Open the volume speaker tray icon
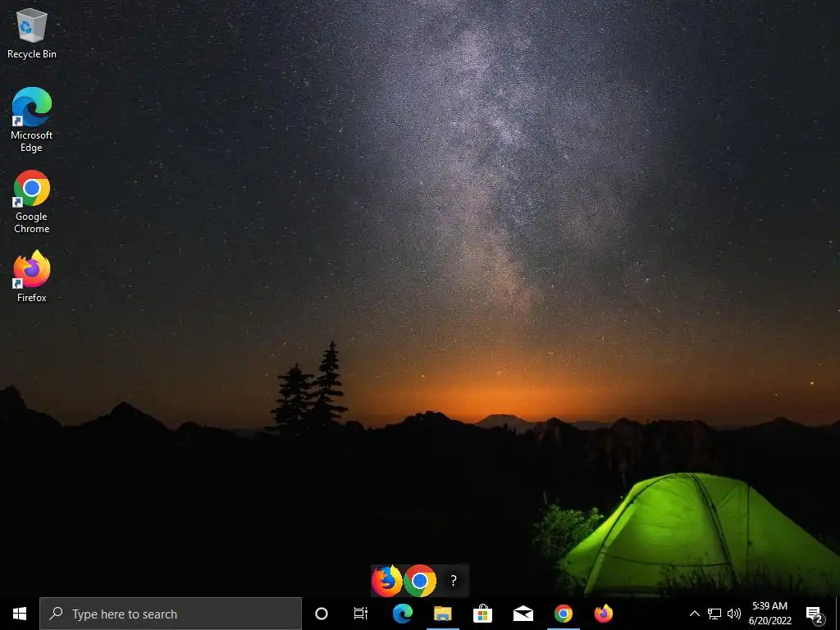The width and height of the screenshot is (840, 630). point(734,614)
